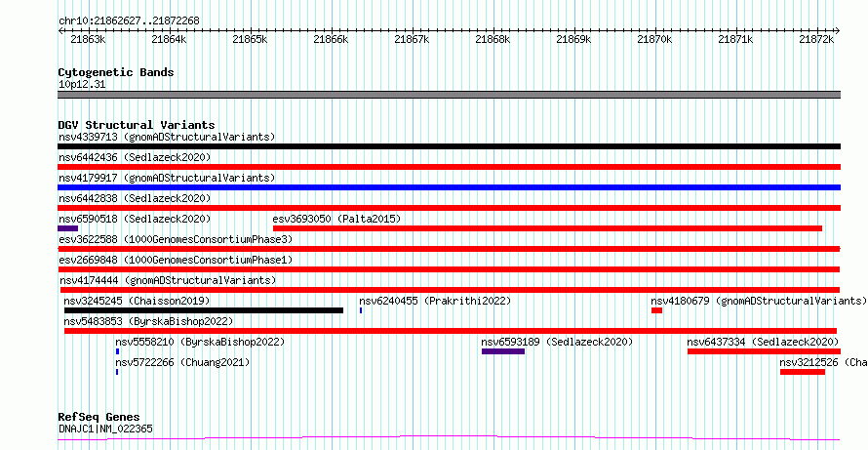Open the nsv5558210 (ByrskaBishop2022) label

click(x=200, y=342)
